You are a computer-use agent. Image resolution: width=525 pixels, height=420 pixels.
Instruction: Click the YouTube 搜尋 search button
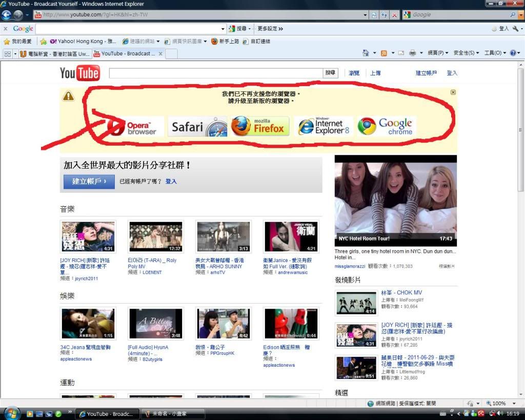click(331, 73)
